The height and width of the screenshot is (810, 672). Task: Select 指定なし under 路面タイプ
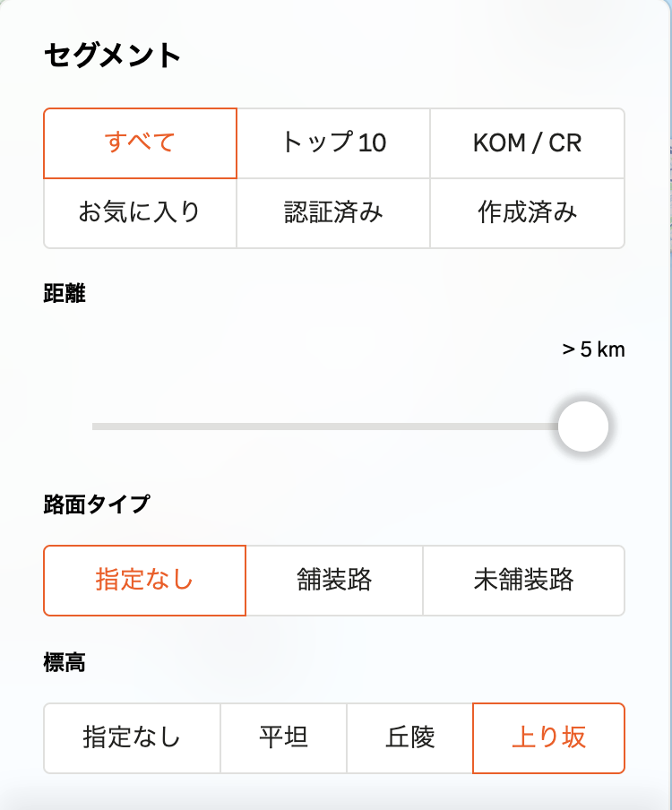click(x=144, y=580)
